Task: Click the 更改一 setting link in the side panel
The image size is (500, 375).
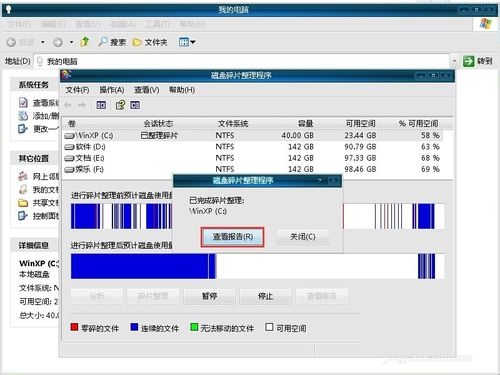Action: (x=39, y=129)
